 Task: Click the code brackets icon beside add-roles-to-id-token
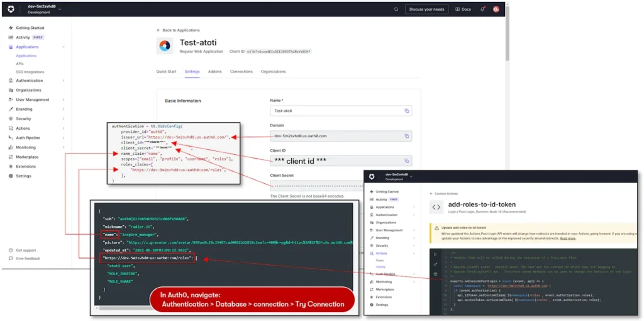[436, 208]
